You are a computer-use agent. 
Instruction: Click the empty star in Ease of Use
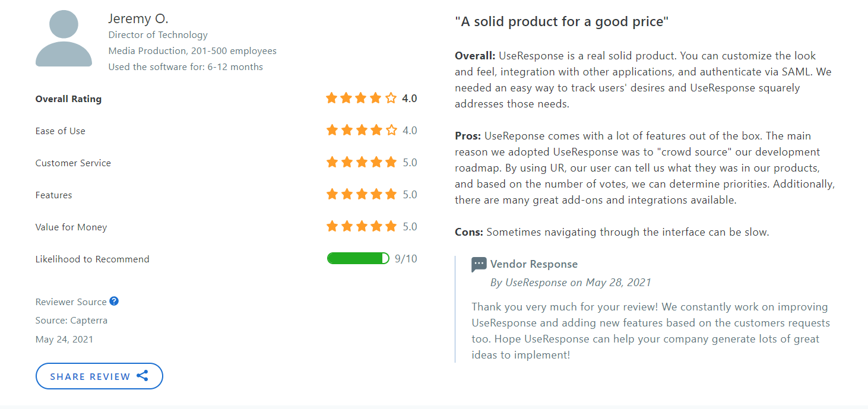tap(390, 130)
